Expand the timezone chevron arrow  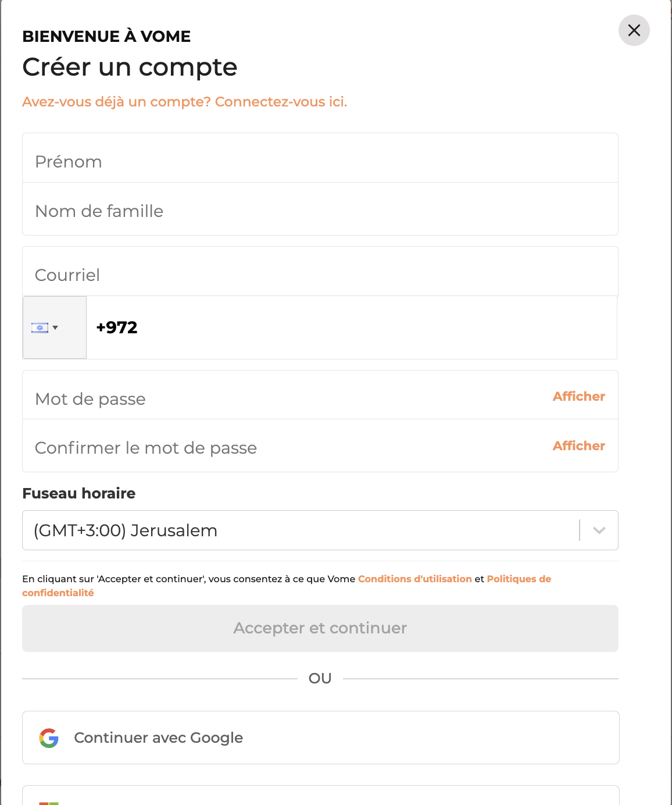tap(599, 530)
